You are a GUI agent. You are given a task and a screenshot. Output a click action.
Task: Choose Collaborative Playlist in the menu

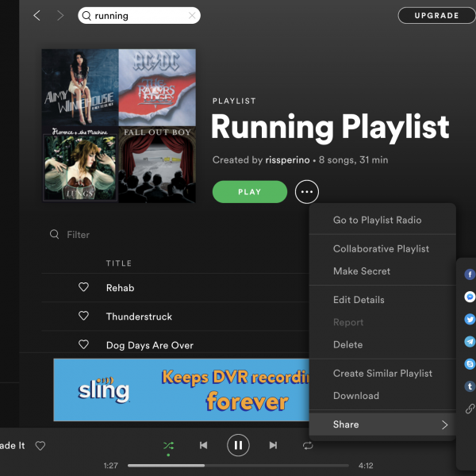coord(382,248)
